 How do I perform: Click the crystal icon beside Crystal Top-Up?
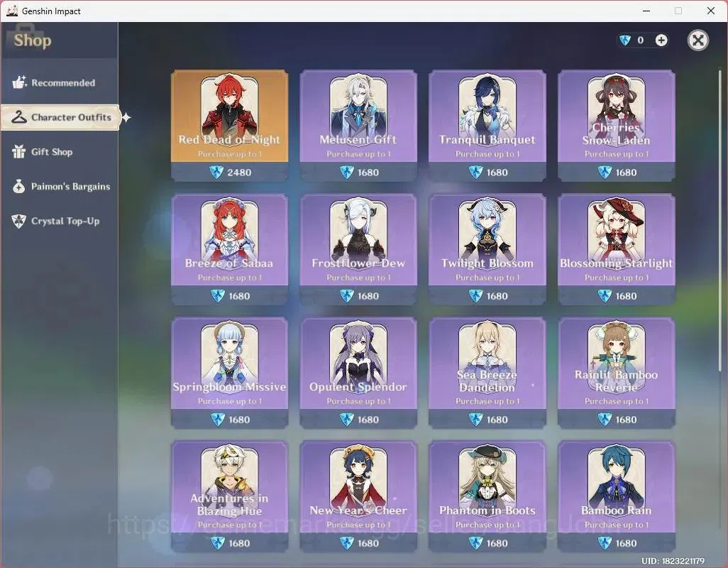[18, 221]
